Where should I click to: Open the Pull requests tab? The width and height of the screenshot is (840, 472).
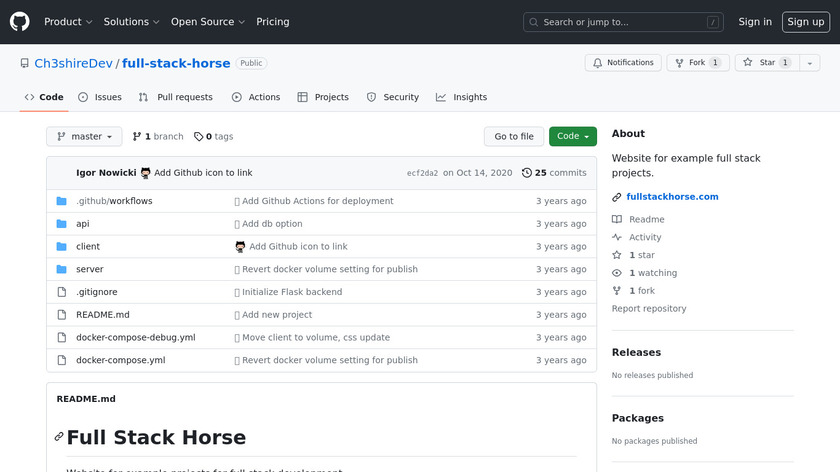coord(176,97)
